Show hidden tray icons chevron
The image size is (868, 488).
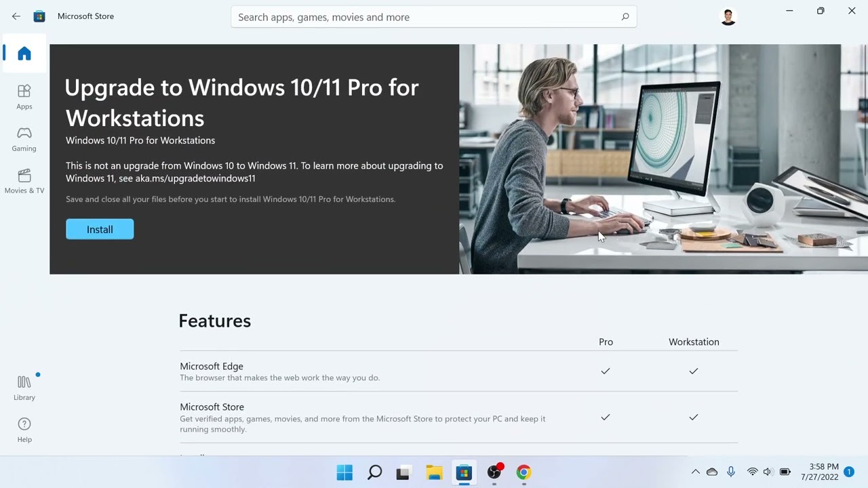(x=695, y=472)
